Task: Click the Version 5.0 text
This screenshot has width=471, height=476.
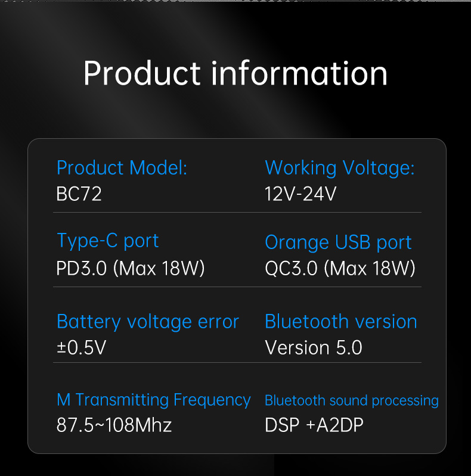Action: [313, 347]
